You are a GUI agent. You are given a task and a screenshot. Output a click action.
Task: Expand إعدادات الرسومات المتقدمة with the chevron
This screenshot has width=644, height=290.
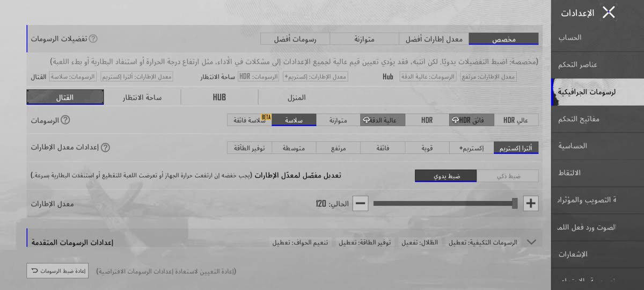(532, 242)
